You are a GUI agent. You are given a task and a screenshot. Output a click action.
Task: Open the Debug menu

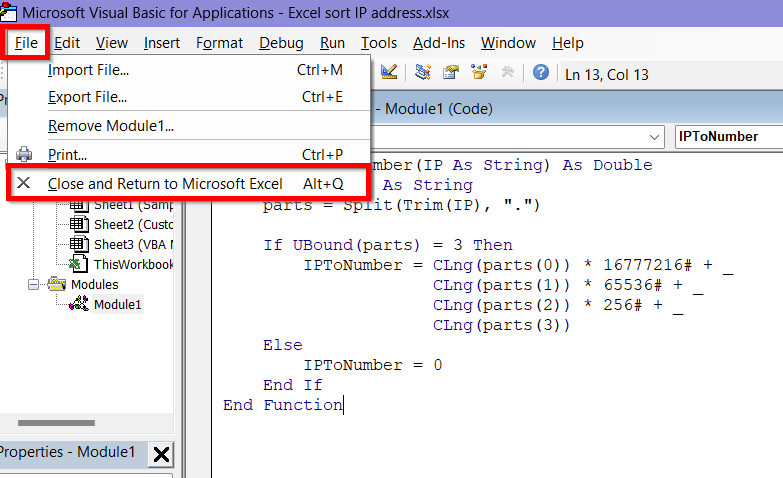click(281, 43)
